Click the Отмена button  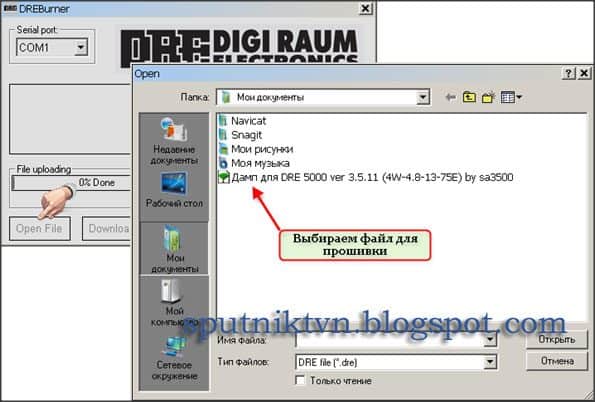tap(557, 361)
